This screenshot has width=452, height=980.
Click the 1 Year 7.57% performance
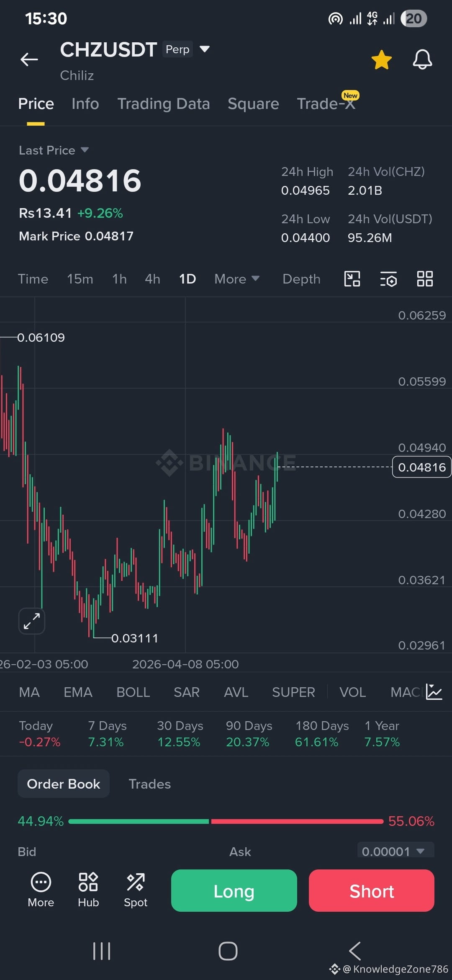[382, 734]
